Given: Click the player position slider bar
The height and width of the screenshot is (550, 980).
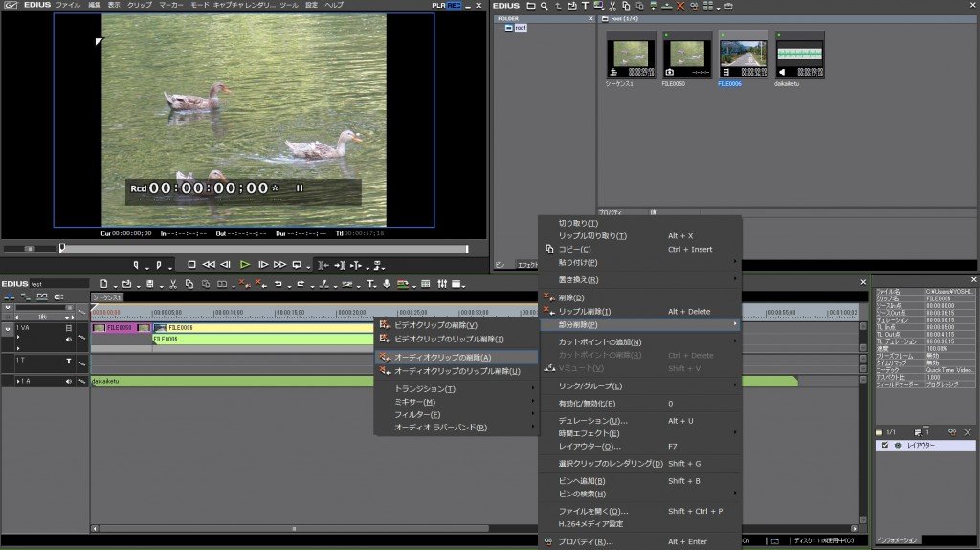Looking at the screenshot, I should click(x=264, y=249).
